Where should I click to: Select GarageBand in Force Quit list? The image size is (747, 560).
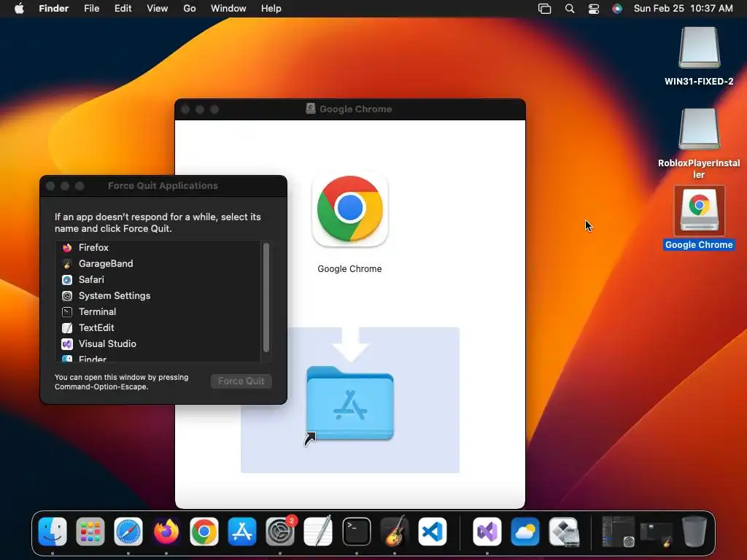(x=158, y=264)
